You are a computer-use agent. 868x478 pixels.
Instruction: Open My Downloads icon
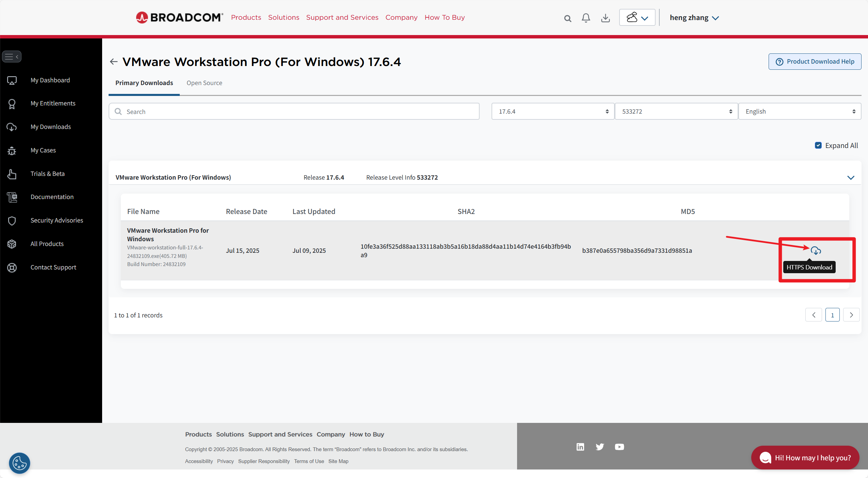(12, 127)
